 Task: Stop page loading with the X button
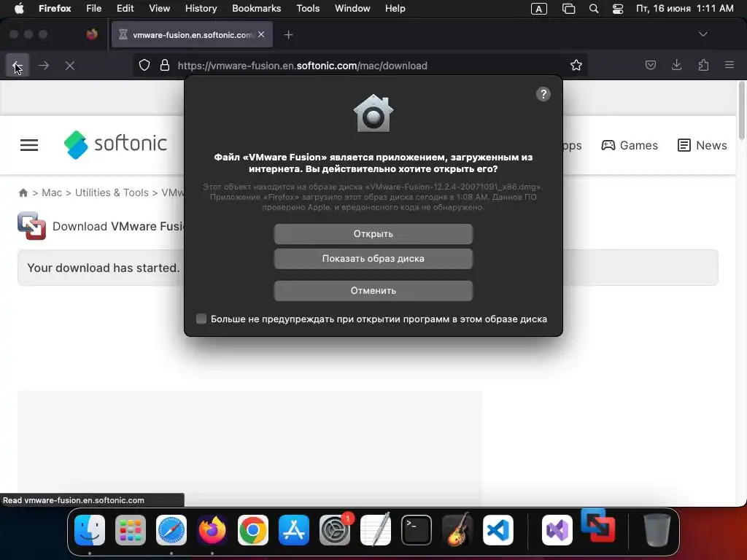click(70, 65)
